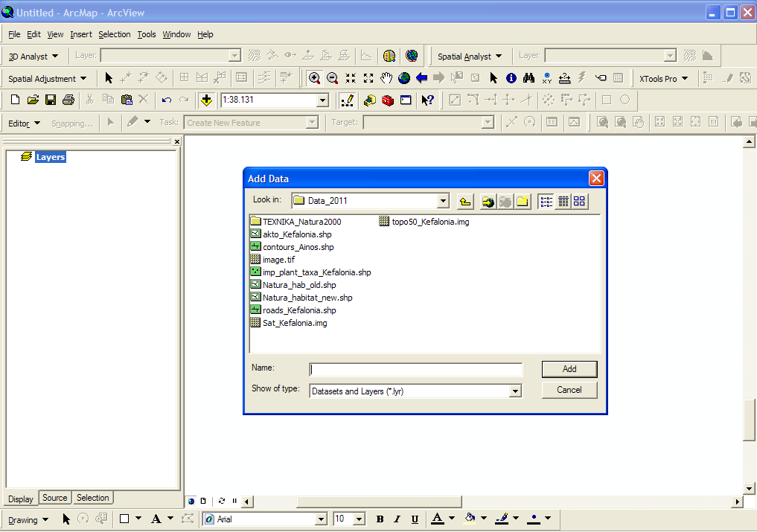Select the Measure tool
The height and width of the screenshot is (532, 757).
565,78
